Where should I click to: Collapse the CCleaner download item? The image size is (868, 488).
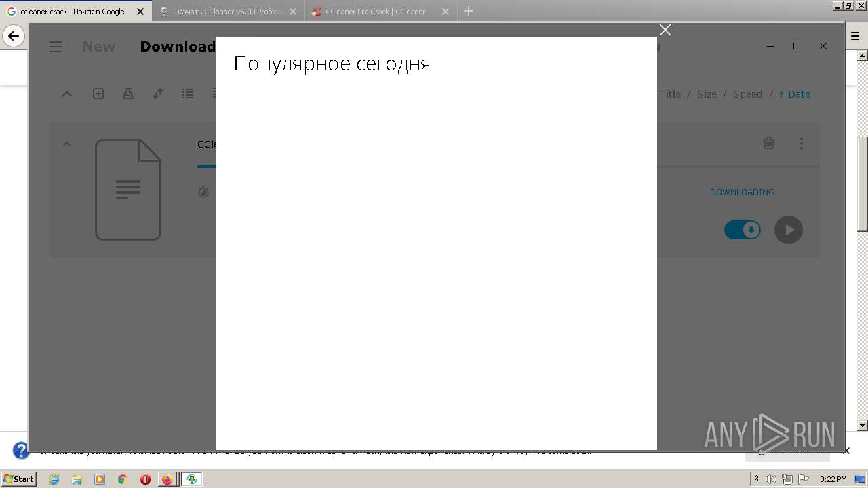[66, 144]
